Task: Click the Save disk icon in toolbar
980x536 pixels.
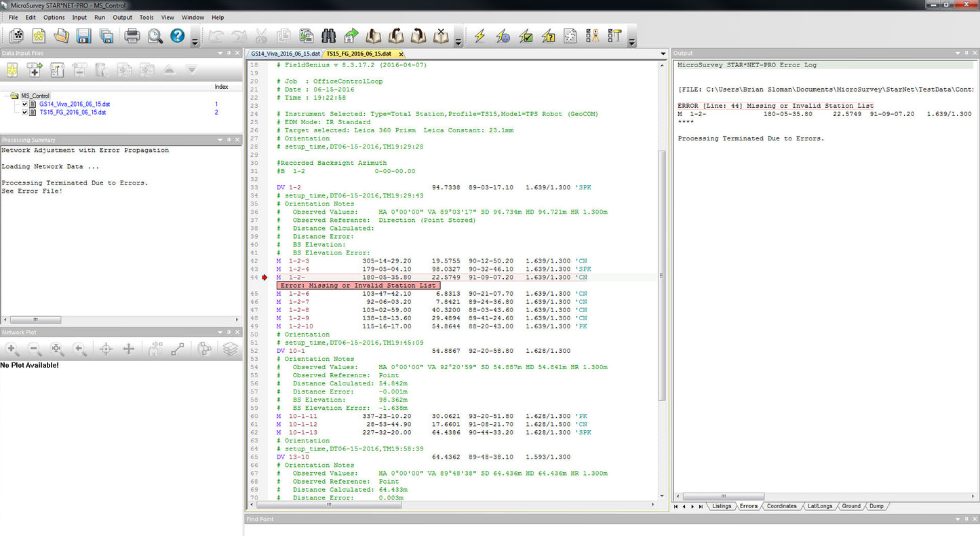Action: (x=83, y=36)
